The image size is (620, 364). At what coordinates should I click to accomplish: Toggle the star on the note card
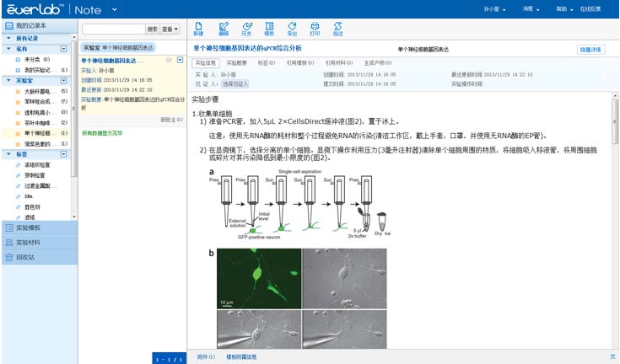tap(170, 60)
